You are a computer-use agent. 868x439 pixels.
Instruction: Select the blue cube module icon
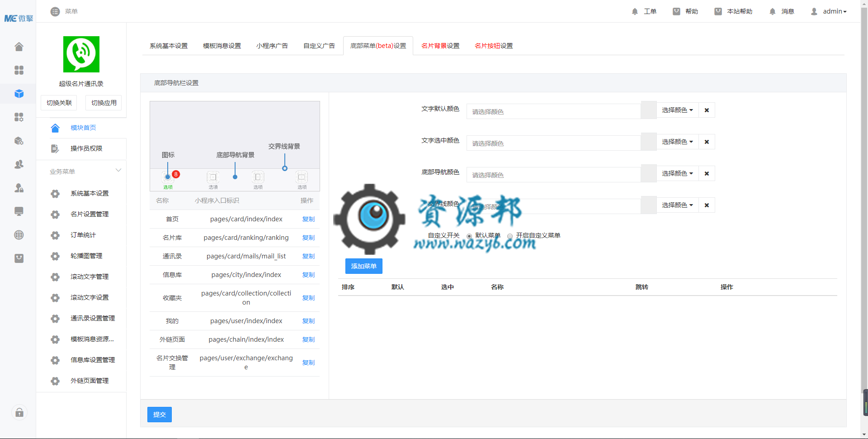click(19, 94)
